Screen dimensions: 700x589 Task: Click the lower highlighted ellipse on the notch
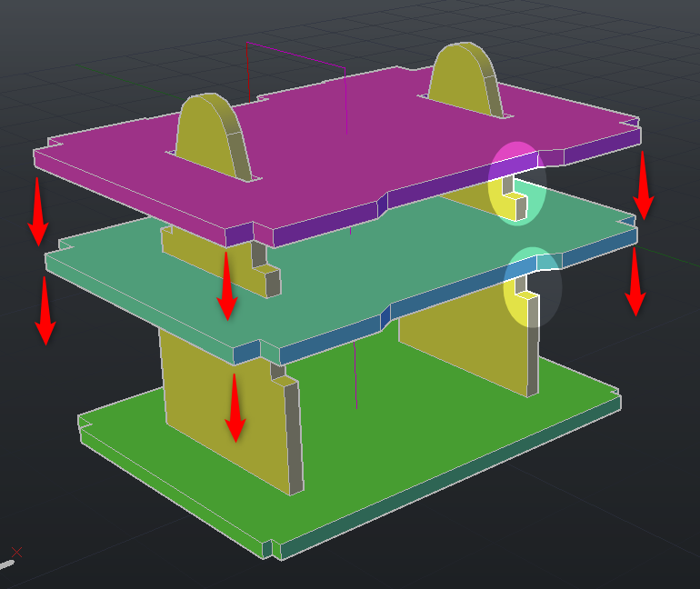point(532,287)
